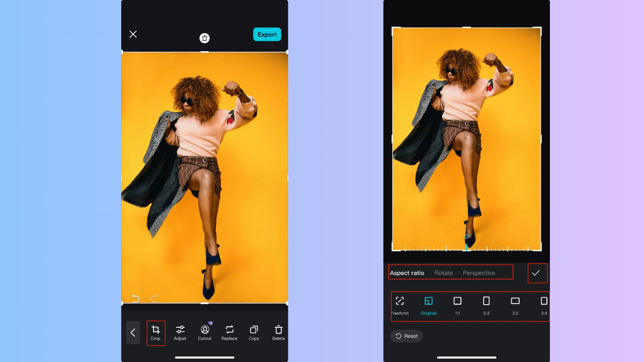Collapse the toolbar with the back chevron
Image resolution: width=644 pixels, height=362 pixels.
point(133,332)
